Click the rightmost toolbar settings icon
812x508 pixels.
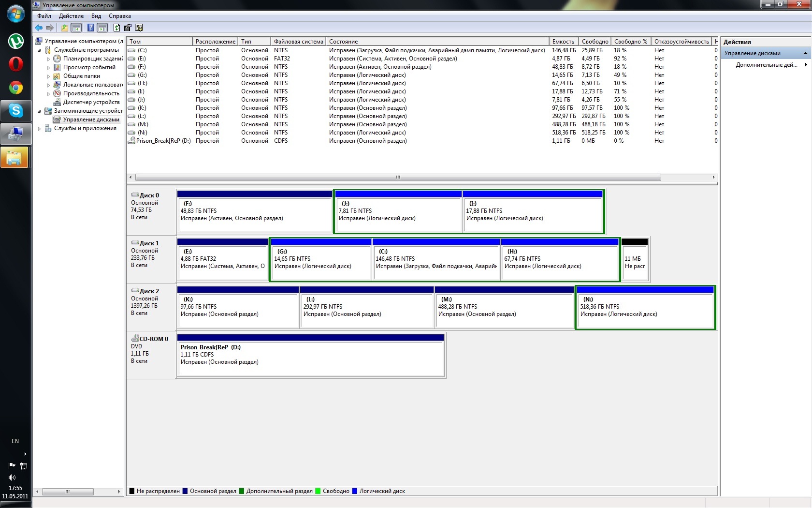[x=139, y=28]
